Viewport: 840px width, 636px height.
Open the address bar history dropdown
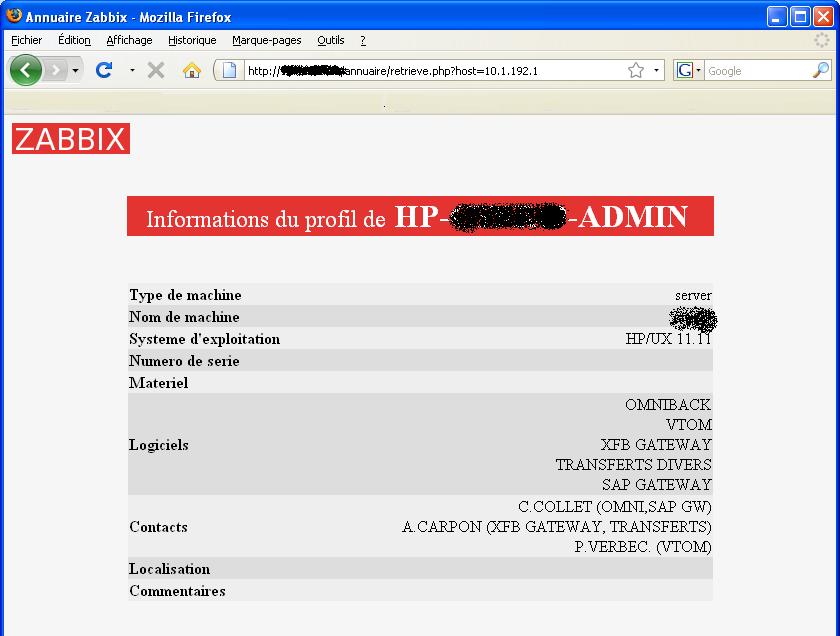coord(656,70)
